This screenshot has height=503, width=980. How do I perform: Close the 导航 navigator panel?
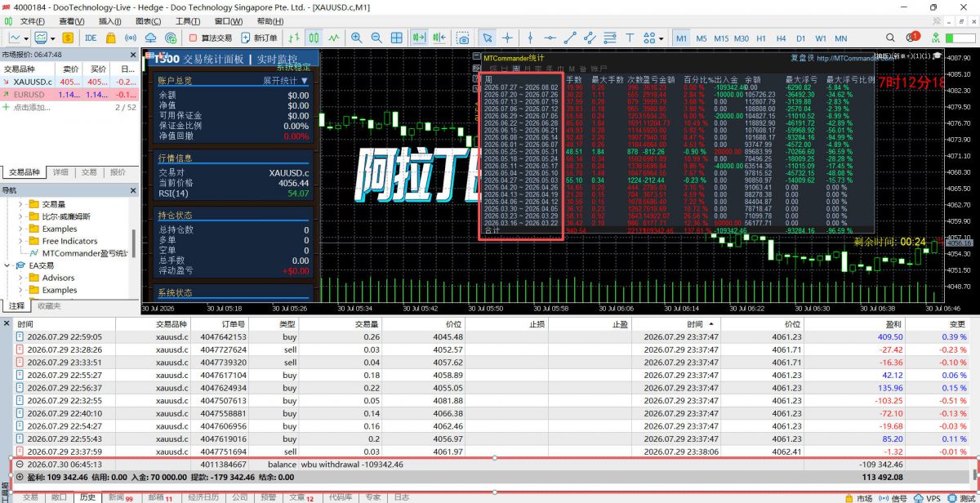133,189
